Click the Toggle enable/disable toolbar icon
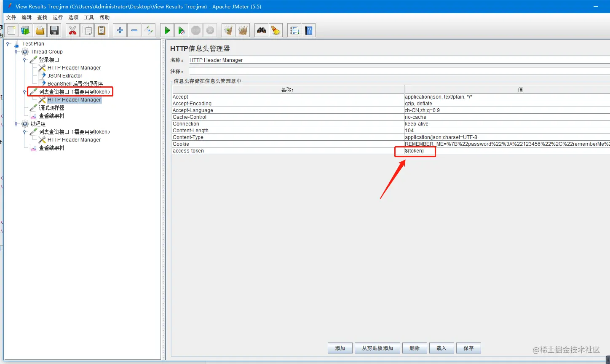The image size is (610, 364). click(x=149, y=30)
